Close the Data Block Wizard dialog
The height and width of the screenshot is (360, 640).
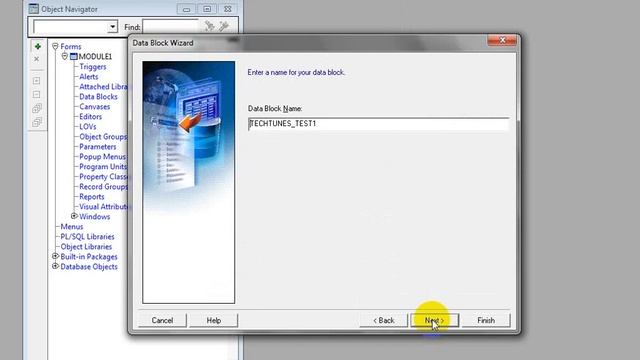[x=502, y=40]
